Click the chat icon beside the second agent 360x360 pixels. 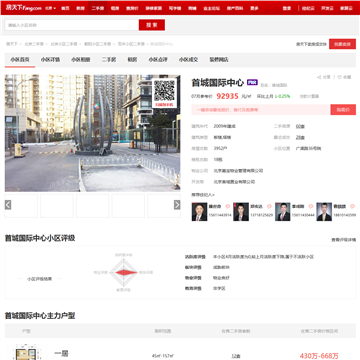click(x=269, y=206)
